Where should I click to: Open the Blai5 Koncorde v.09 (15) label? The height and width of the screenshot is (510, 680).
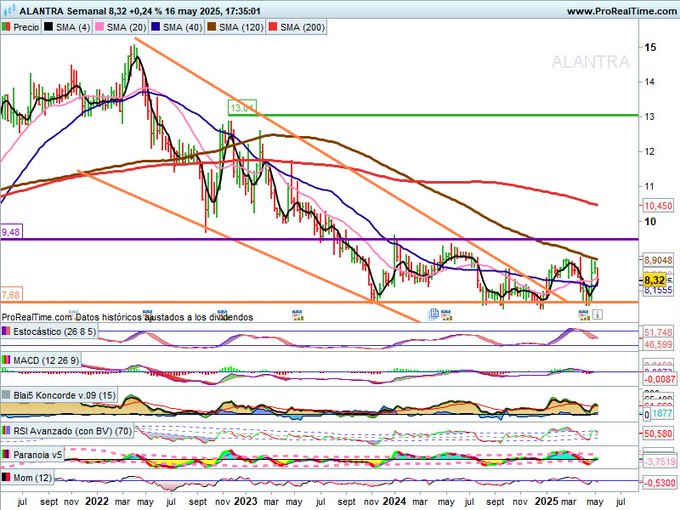tap(64, 396)
